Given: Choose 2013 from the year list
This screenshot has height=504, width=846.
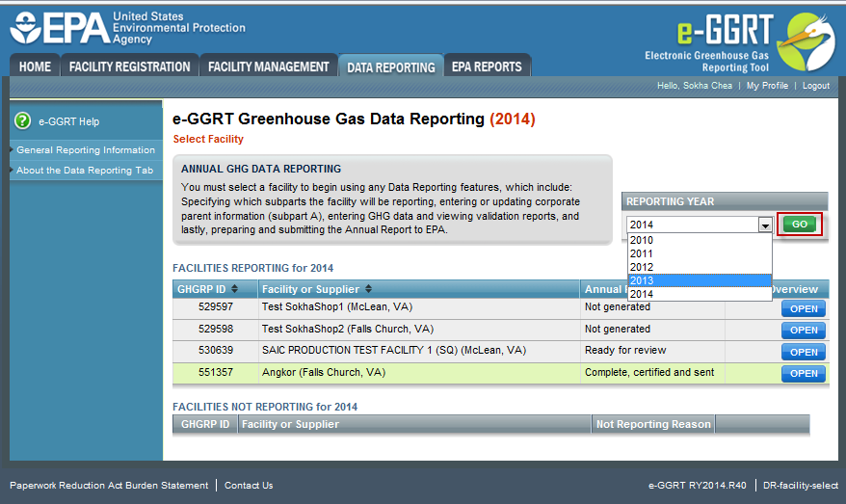Looking at the screenshot, I should tap(700, 280).
